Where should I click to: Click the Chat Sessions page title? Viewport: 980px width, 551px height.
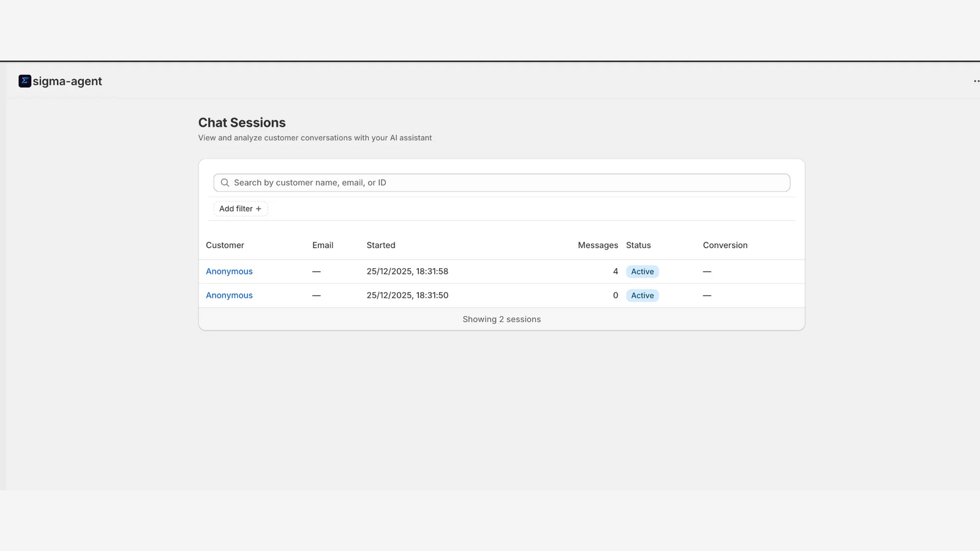click(242, 122)
